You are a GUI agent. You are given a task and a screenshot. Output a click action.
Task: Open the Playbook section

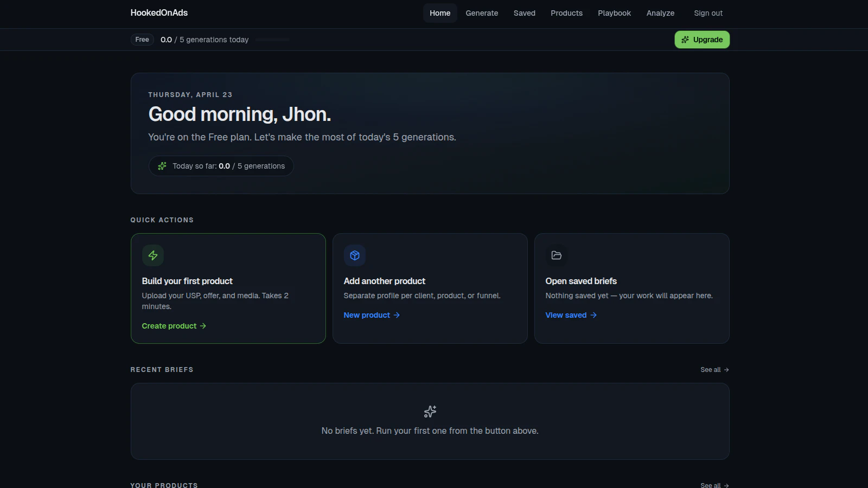(614, 13)
